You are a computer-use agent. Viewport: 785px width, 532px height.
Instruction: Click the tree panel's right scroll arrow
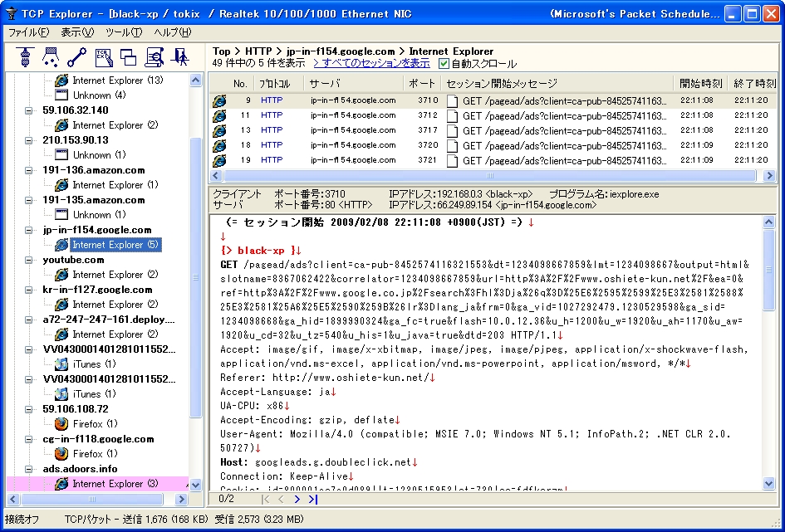(184, 499)
